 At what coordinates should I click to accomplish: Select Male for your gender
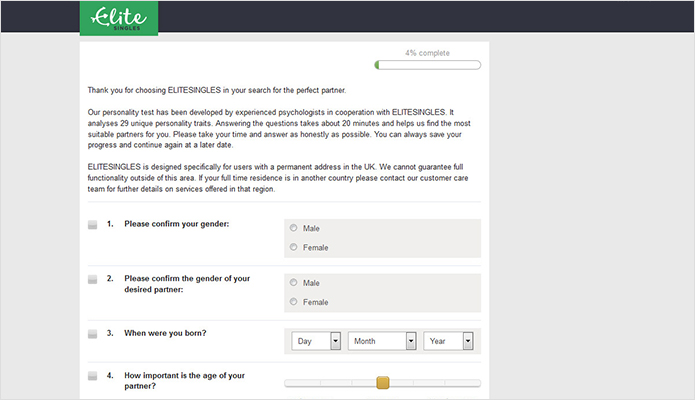click(x=293, y=228)
